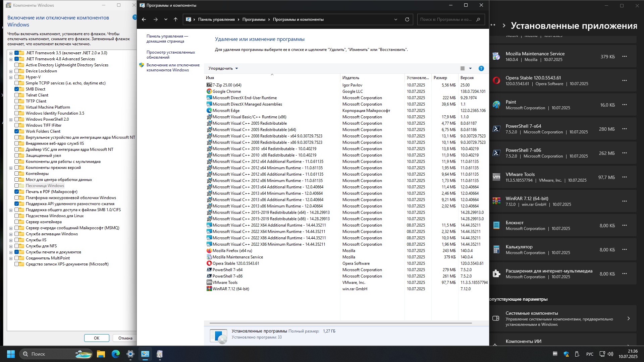This screenshot has width=644, height=362.
Task: Select the Microsoft Edge entry icon
Action: tap(209, 111)
